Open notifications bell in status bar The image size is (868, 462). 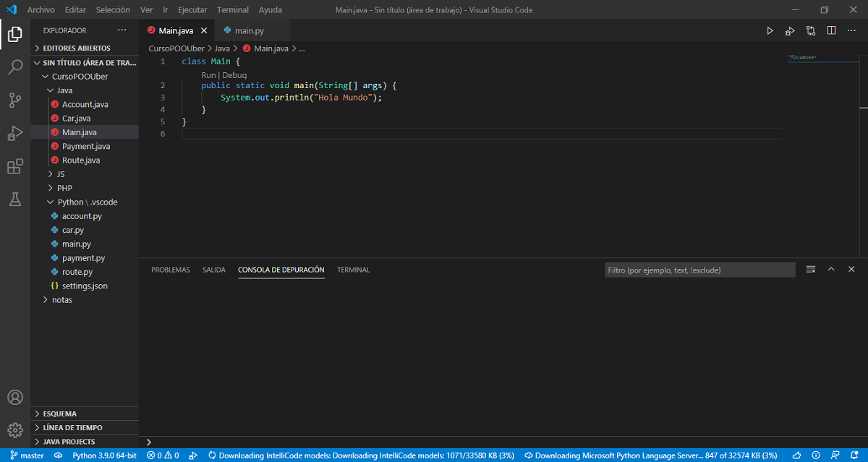point(854,455)
